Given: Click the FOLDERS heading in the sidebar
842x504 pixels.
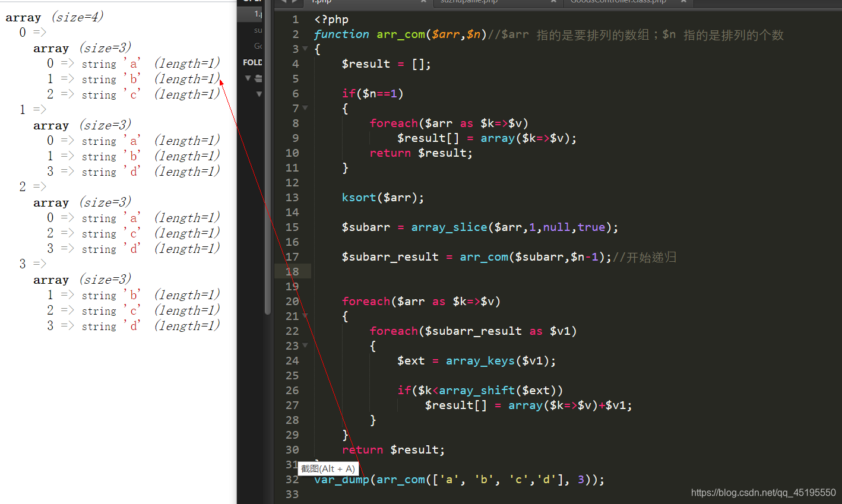Looking at the screenshot, I should click(x=252, y=62).
